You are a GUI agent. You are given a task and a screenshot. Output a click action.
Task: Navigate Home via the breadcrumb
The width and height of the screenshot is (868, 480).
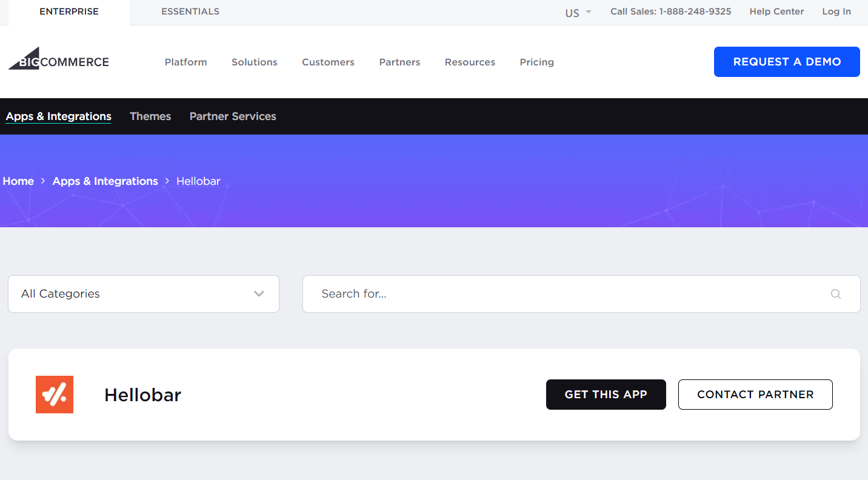(18, 181)
